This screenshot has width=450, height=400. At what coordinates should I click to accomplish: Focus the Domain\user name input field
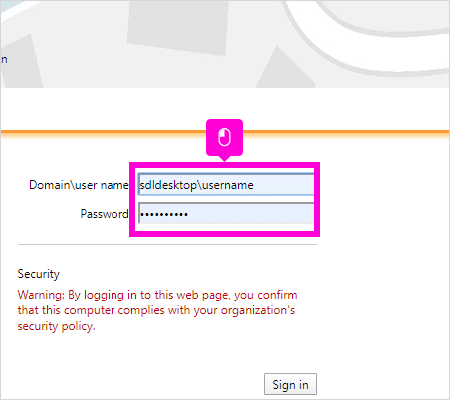point(226,184)
